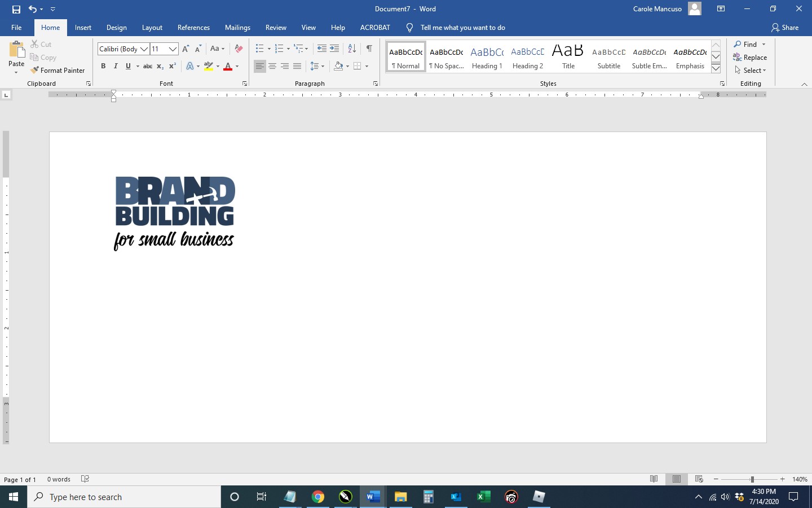The width and height of the screenshot is (812, 508).
Task: Click the Share button
Action: coord(785,27)
